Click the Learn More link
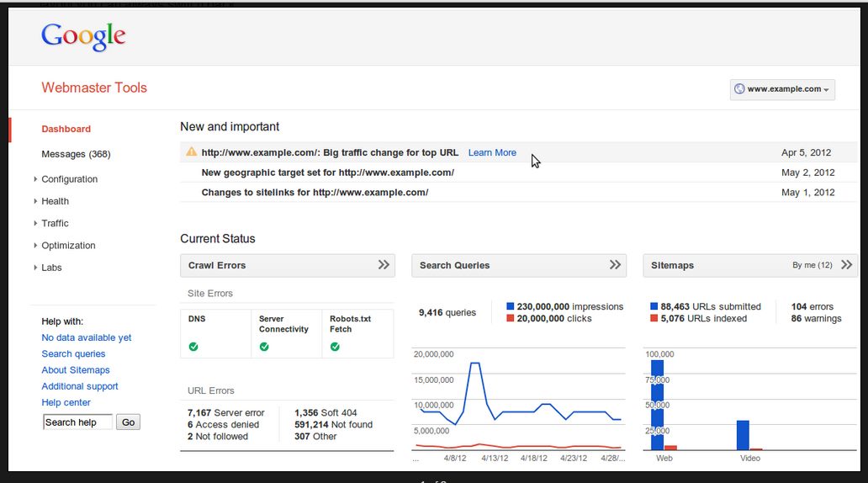 492,152
